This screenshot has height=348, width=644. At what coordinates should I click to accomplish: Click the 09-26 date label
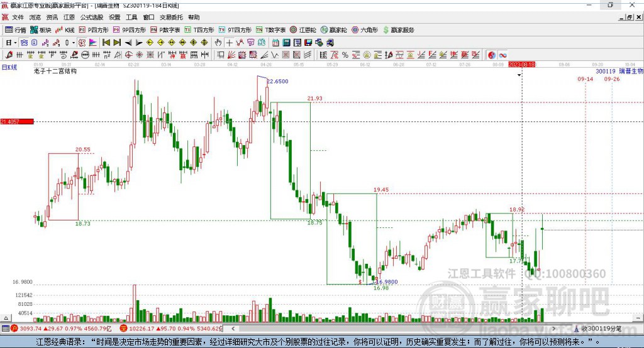(611, 79)
